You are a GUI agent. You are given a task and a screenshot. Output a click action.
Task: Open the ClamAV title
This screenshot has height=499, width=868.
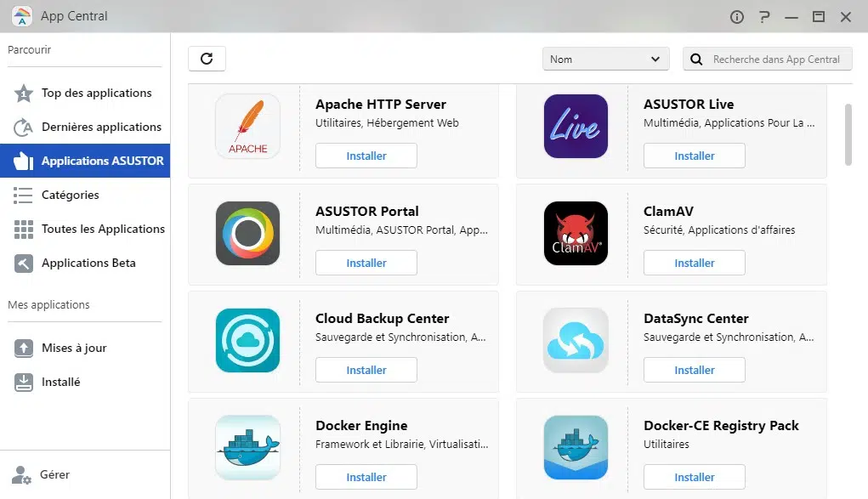point(668,211)
